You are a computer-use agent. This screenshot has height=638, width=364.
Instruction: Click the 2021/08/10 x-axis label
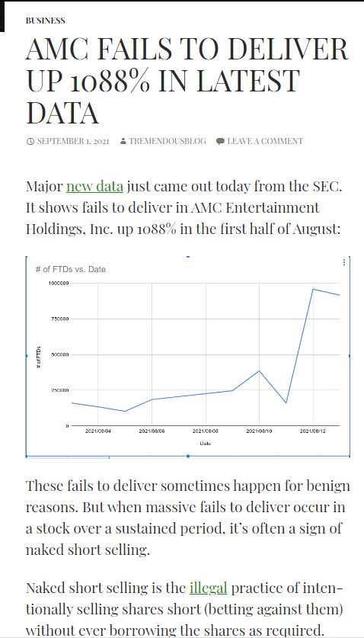(x=259, y=431)
